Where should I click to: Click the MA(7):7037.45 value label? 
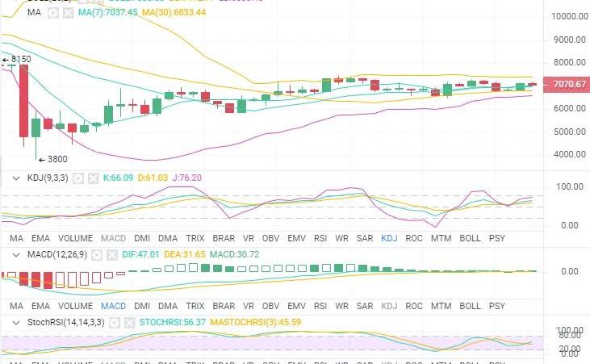click(107, 12)
